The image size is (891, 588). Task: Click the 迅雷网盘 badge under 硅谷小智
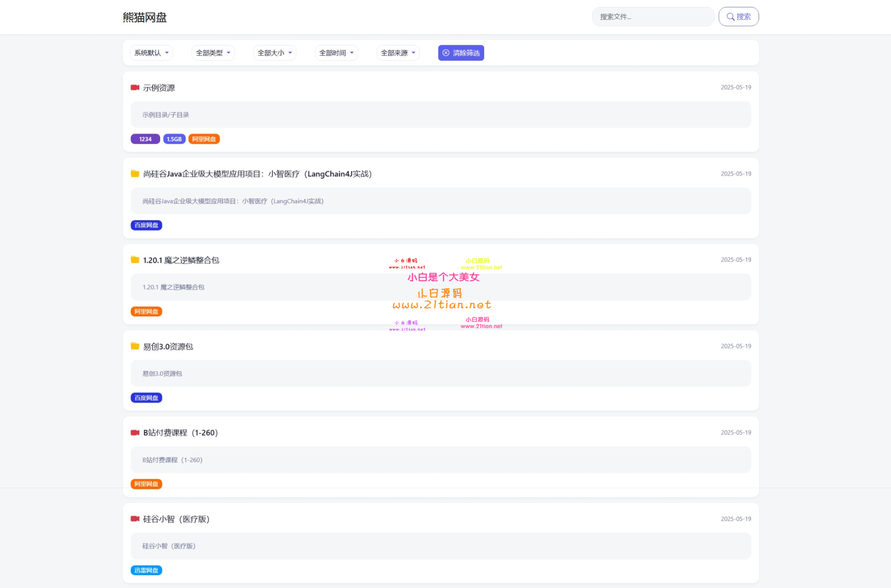[146, 570]
